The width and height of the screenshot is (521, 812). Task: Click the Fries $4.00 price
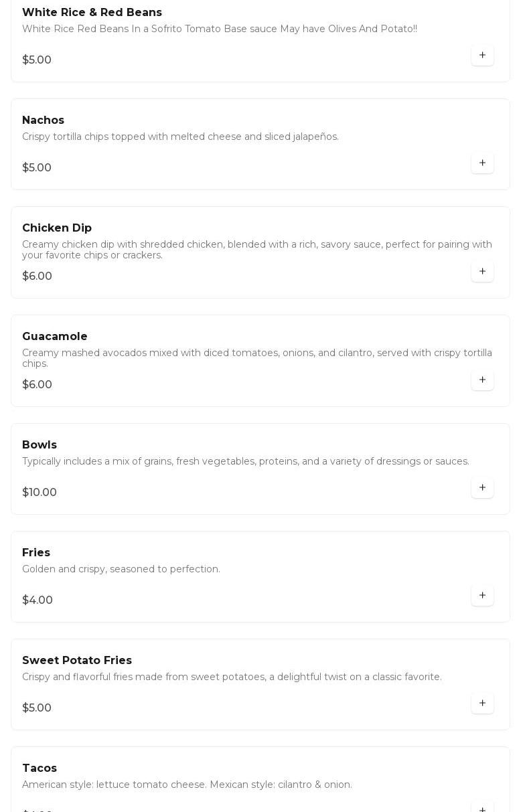click(x=38, y=600)
